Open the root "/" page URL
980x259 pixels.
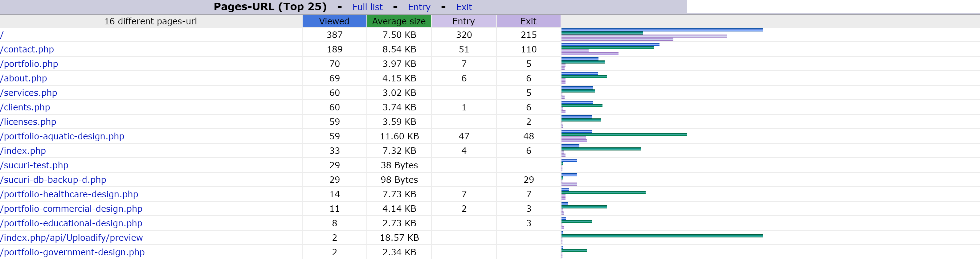(2, 35)
